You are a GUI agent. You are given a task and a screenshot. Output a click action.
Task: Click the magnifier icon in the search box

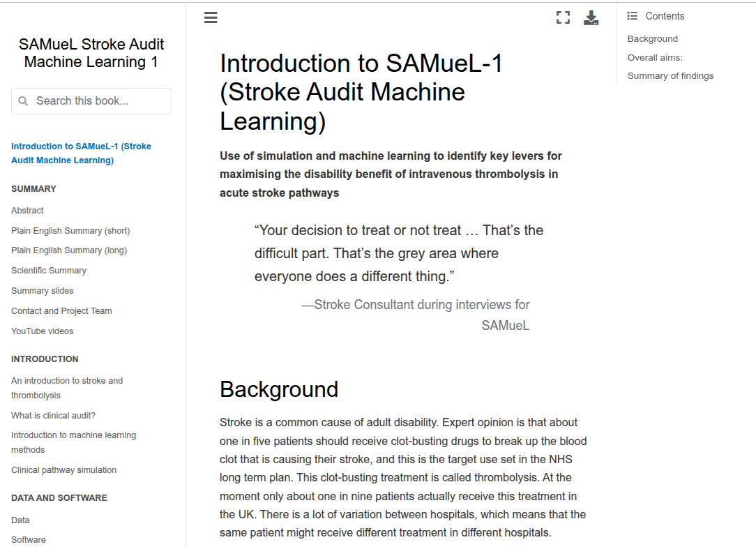tap(23, 101)
